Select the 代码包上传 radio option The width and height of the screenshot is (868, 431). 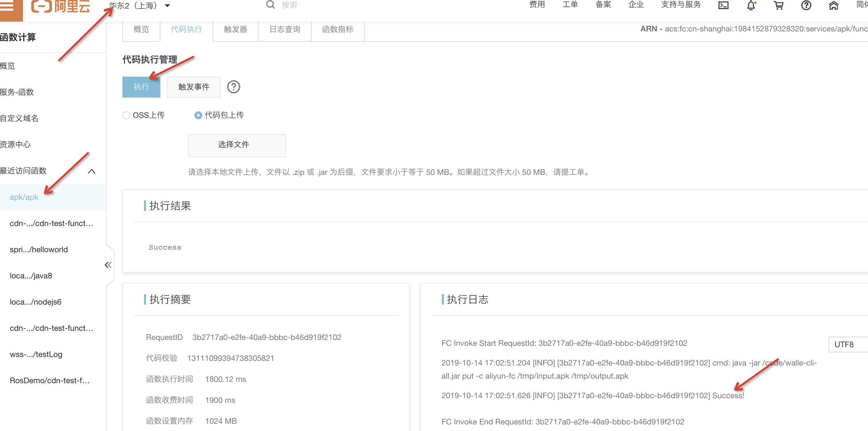pos(198,115)
